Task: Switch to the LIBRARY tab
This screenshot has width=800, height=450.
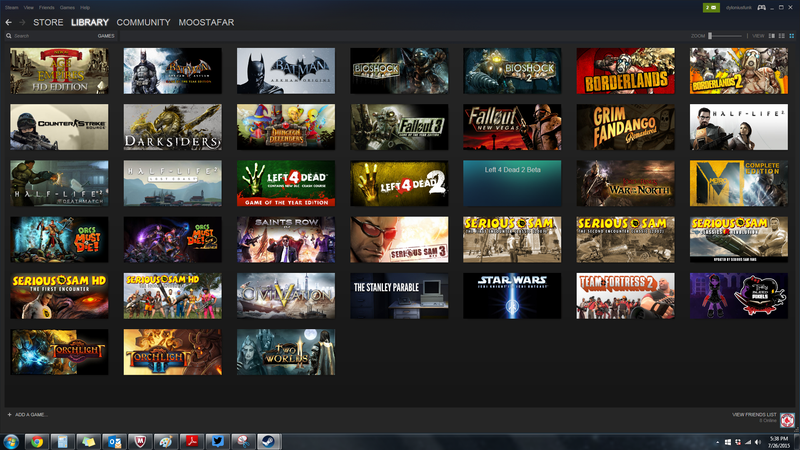Action: 90,22
